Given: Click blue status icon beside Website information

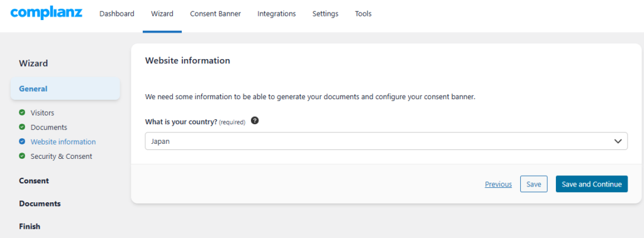Looking at the screenshot, I should click(x=22, y=141).
